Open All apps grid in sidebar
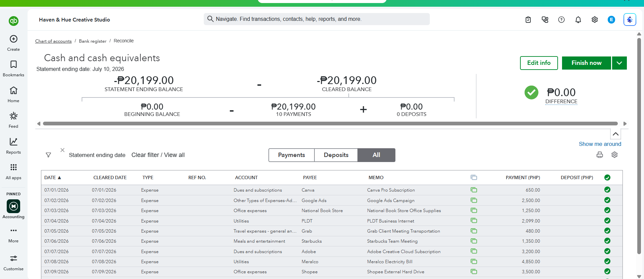644x279 pixels. [13, 171]
